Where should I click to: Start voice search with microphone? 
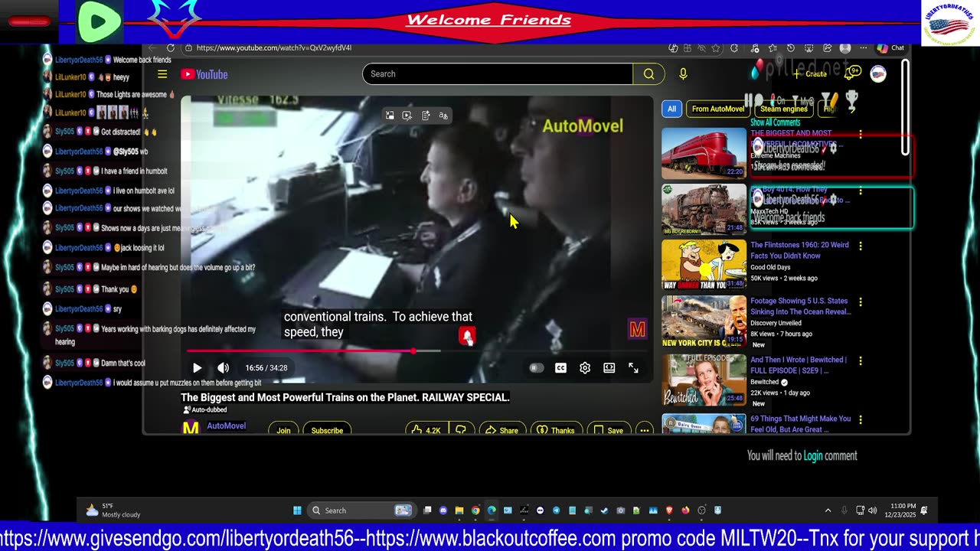tap(683, 74)
